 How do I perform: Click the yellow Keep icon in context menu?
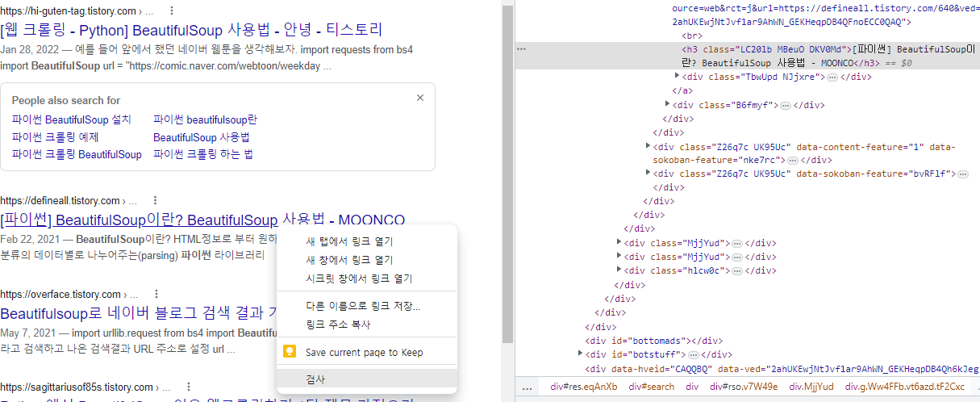pyautogui.click(x=290, y=352)
